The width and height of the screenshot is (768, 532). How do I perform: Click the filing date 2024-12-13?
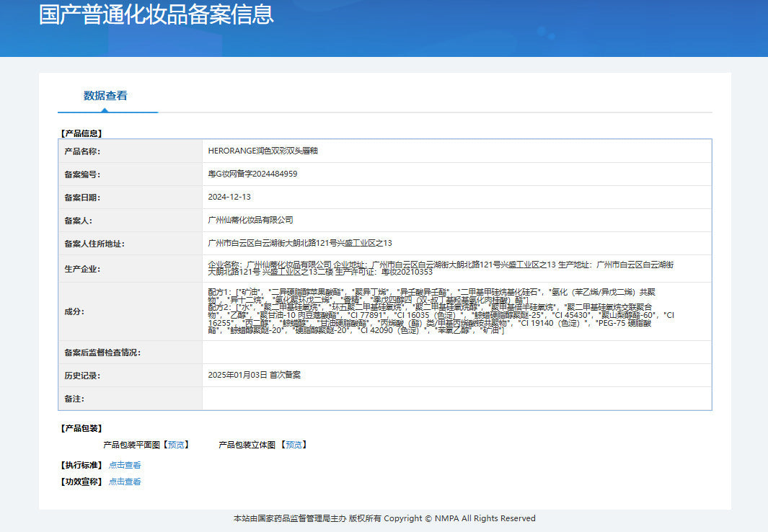[x=229, y=197]
